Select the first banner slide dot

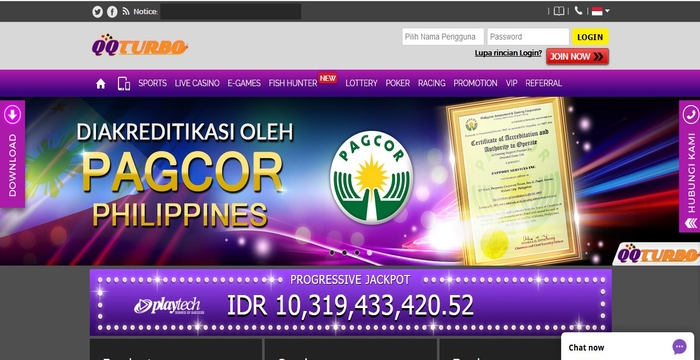pyautogui.click(x=332, y=252)
